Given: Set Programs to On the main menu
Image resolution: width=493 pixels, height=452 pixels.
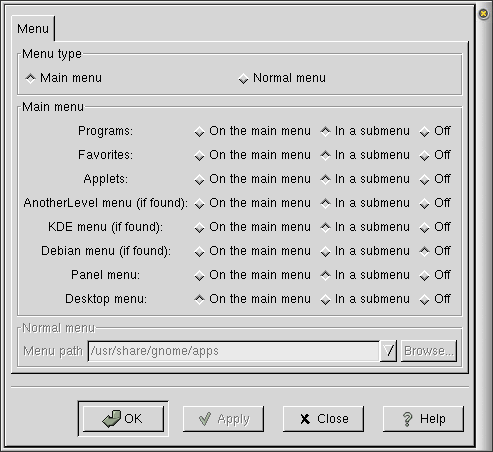Looking at the screenshot, I should click(252, 131).
